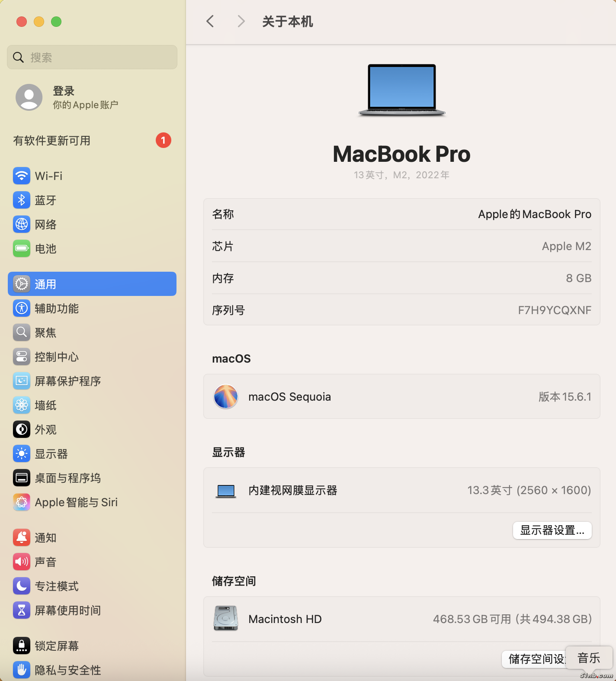Open 屏幕使用时间 screen time settings

[92, 610]
